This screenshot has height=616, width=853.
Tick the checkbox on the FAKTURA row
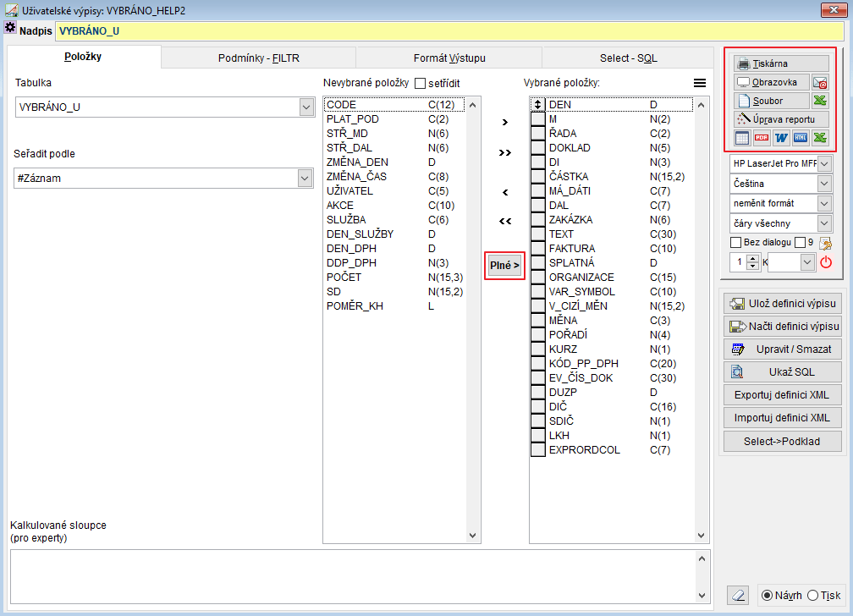point(537,248)
